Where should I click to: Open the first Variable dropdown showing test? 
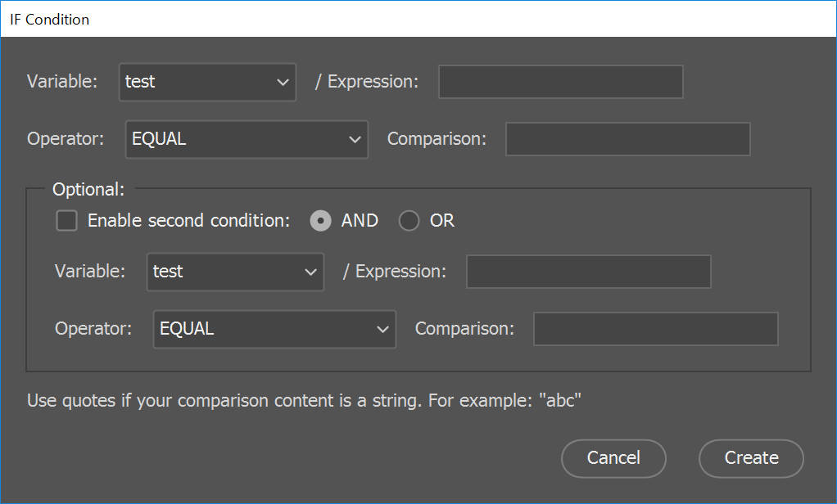point(207,82)
